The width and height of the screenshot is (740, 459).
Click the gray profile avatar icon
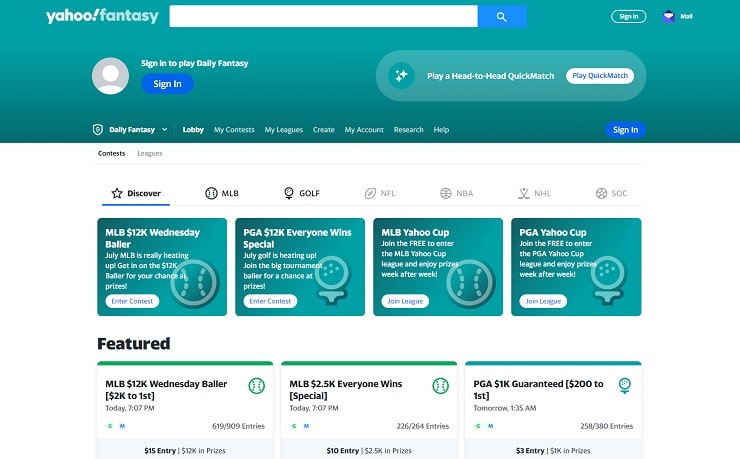tap(110, 76)
